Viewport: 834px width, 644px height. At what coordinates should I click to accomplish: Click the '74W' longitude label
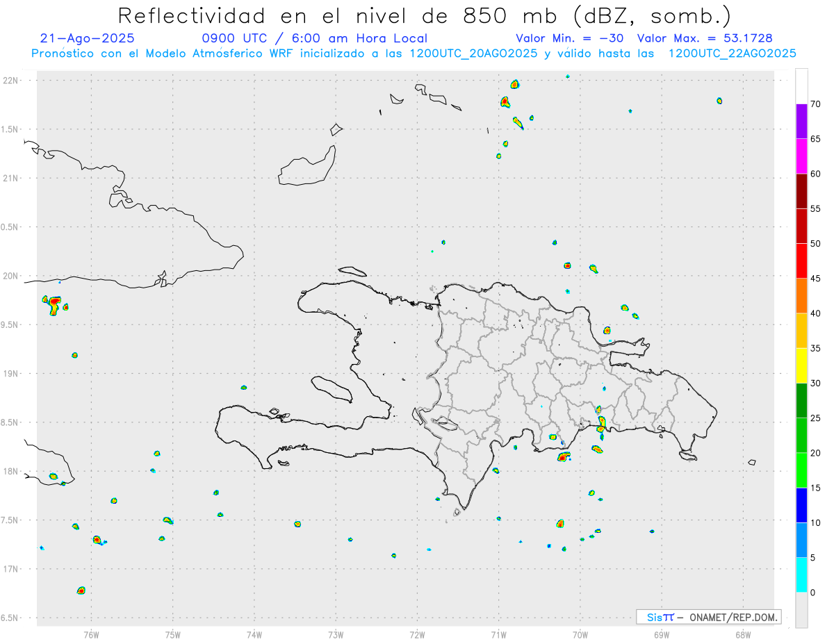[x=254, y=634]
